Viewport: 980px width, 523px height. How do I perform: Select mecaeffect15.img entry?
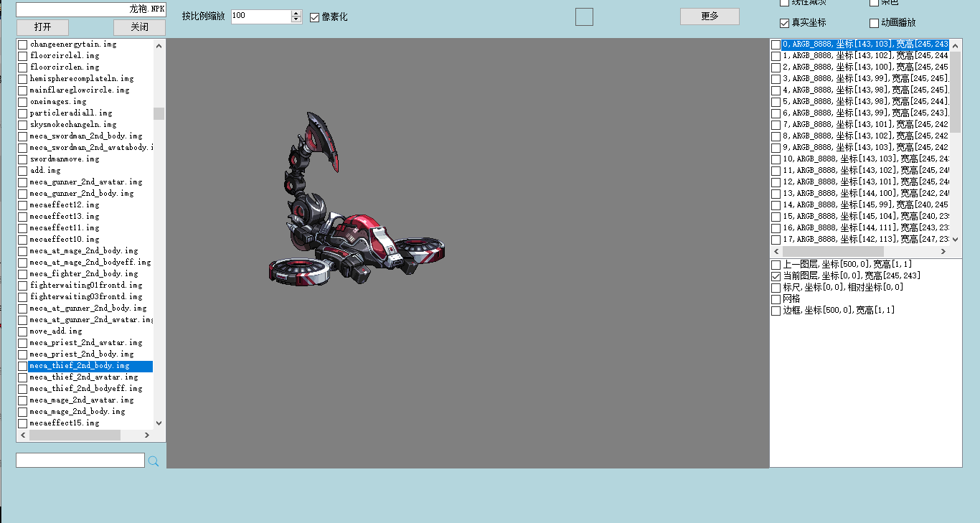[x=65, y=423]
